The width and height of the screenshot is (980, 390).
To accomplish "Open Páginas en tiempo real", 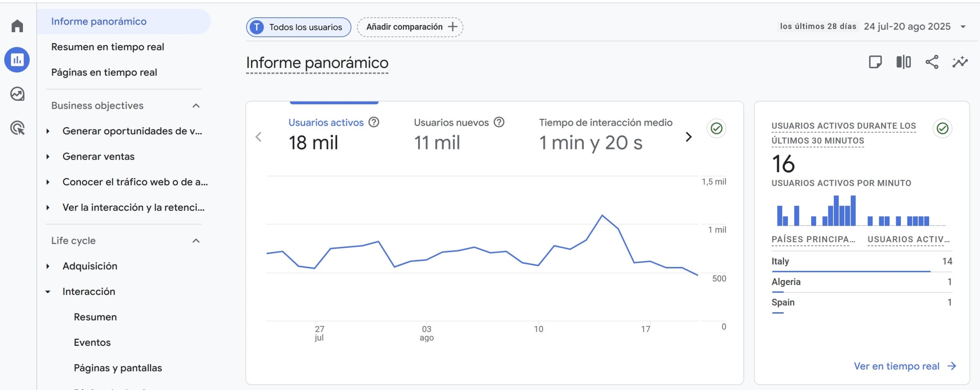I will coord(104,72).
